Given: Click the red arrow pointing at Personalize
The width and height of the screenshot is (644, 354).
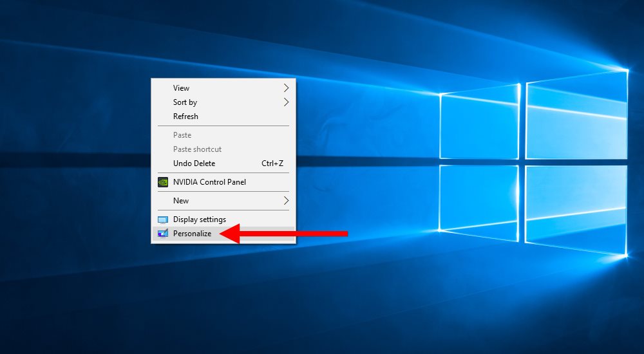Looking at the screenshot, I should tap(283, 233).
